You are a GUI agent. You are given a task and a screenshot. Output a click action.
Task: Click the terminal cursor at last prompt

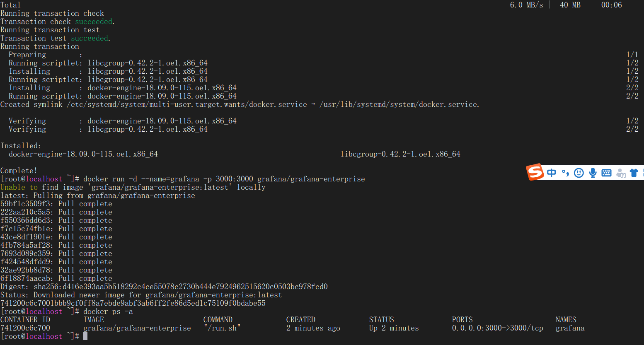[85, 336]
